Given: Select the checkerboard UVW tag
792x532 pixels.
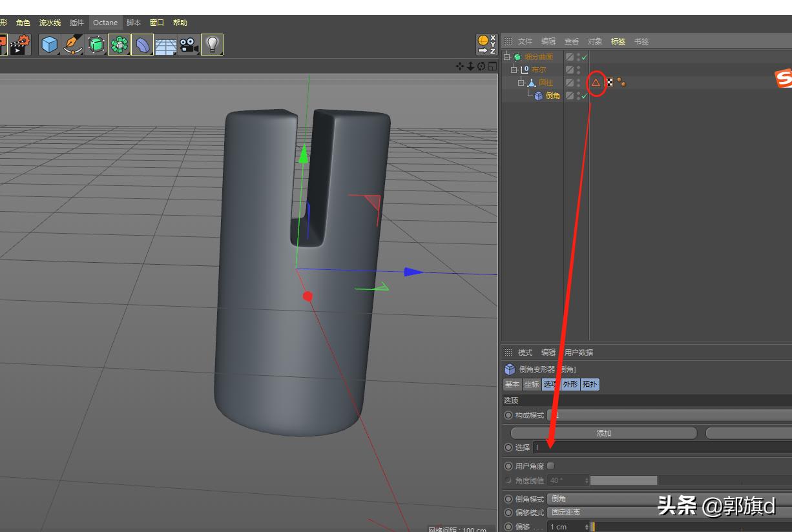Looking at the screenshot, I should (x=609, y=82).
